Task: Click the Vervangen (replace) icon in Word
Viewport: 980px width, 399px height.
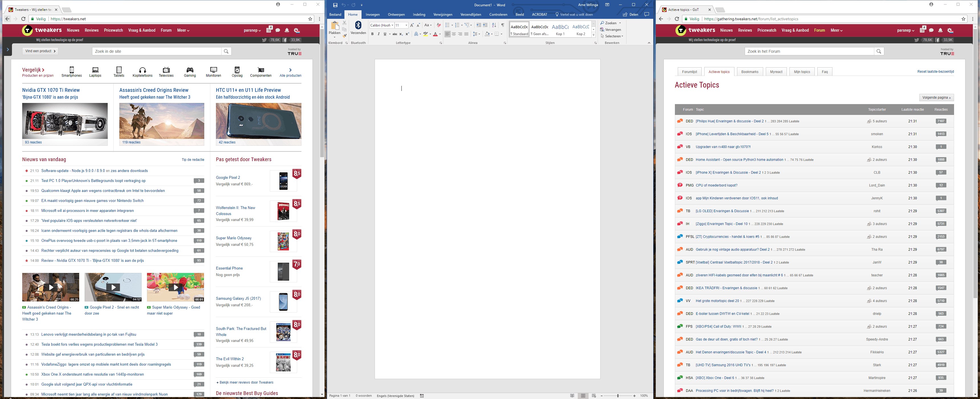Action: [x=602, y=29]
